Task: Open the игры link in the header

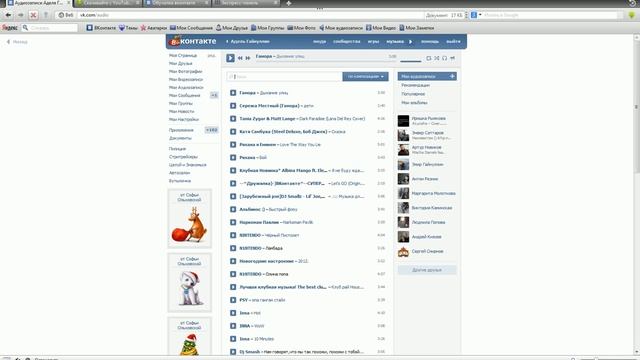Action: tap(373, 42)
